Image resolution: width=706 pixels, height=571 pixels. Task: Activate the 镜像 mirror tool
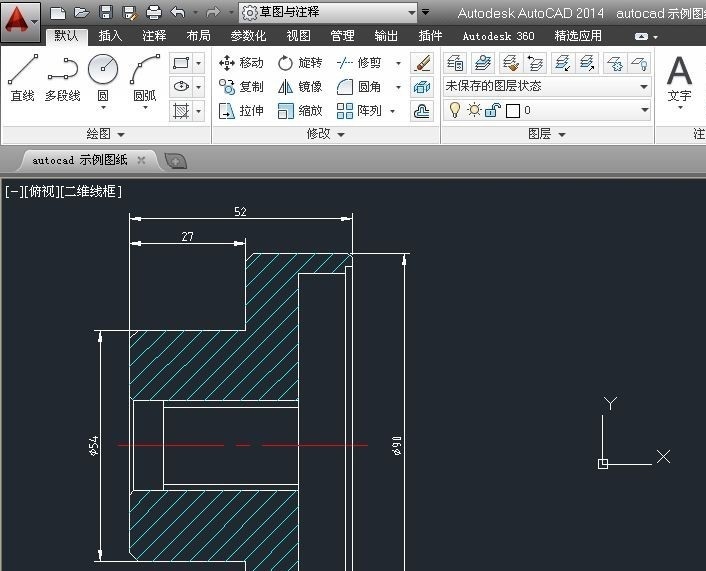point(300,86)
